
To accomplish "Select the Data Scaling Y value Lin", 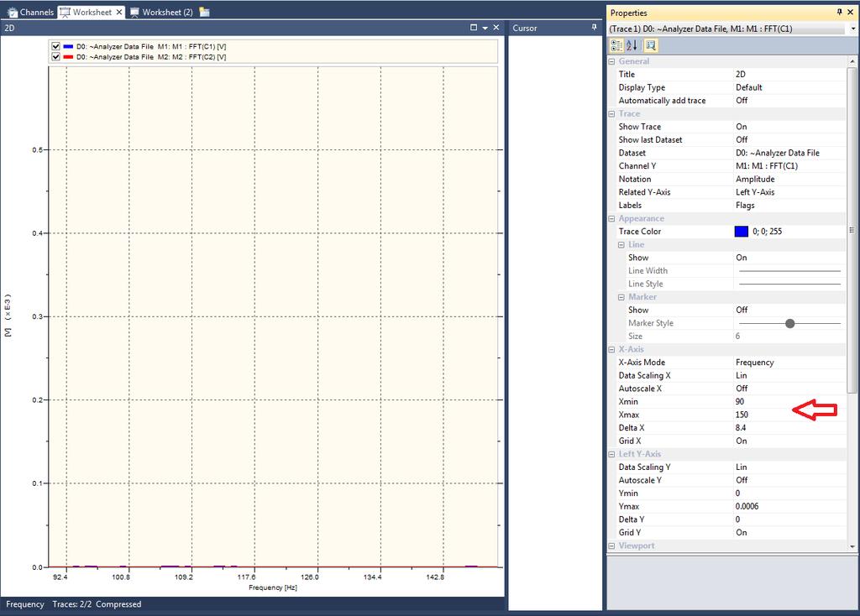I will 789,467.
